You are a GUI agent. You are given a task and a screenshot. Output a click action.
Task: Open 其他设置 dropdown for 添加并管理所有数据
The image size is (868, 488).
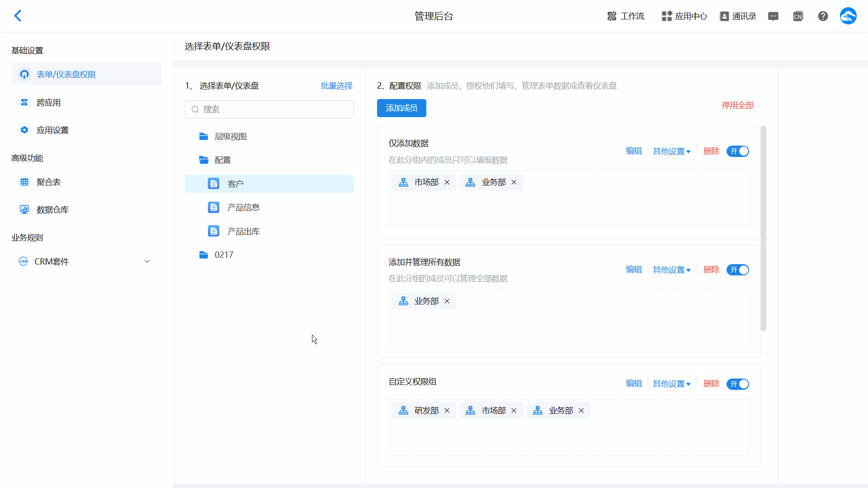pos(672,270)
